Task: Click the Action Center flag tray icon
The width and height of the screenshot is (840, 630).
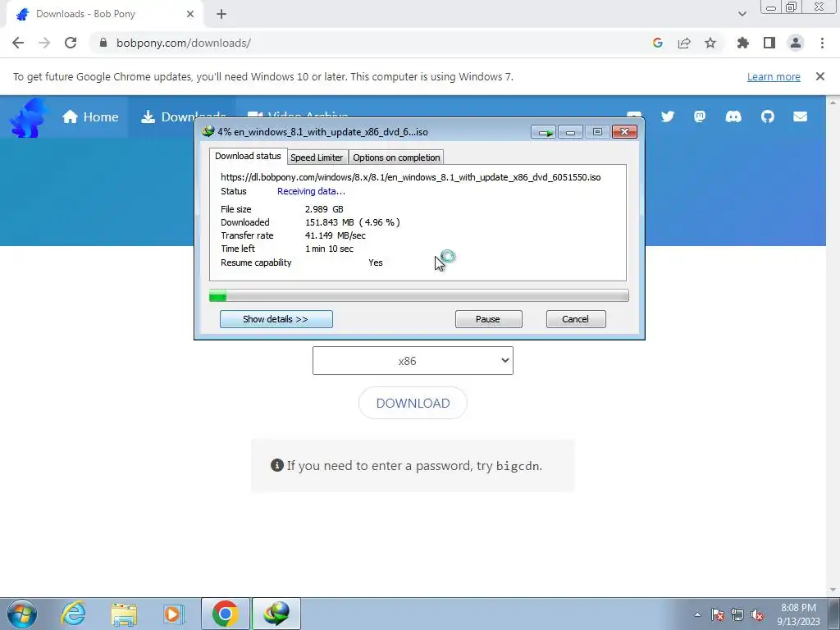Action: tap(718, 614)
